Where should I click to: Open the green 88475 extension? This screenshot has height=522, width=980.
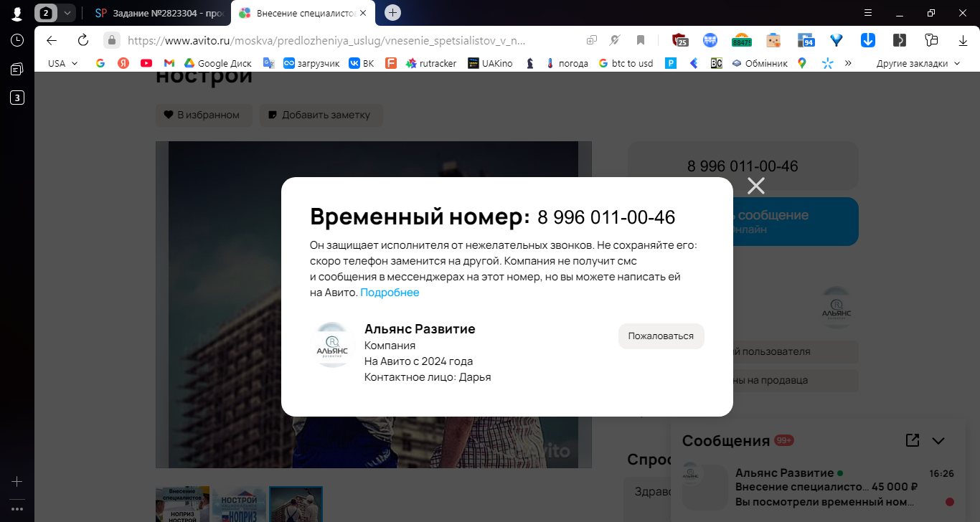pos(741,41)
